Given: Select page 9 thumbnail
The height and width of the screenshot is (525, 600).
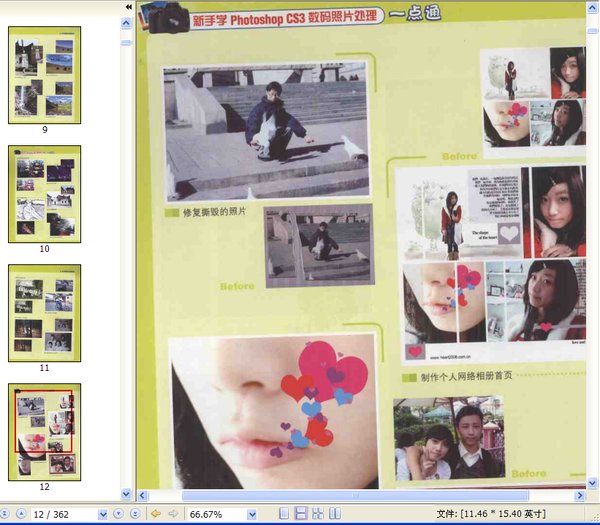Looking at the screenshot, I should coord(45,75).
